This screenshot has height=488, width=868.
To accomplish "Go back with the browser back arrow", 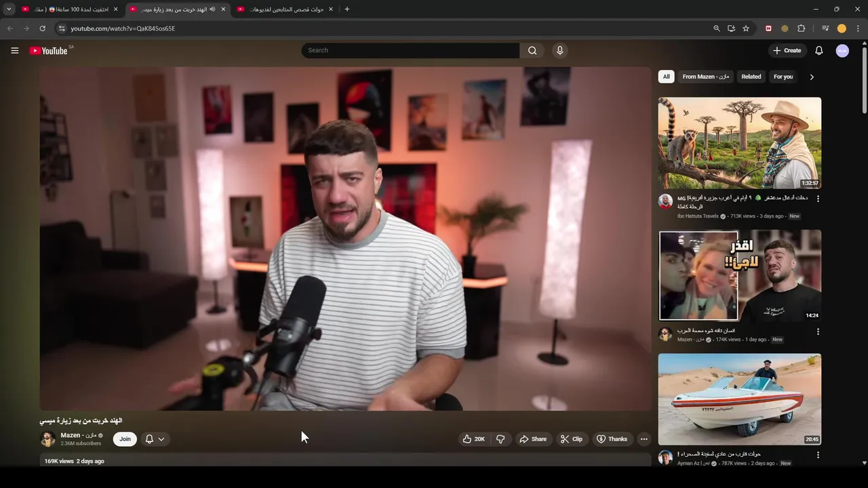I will point(9,28).
